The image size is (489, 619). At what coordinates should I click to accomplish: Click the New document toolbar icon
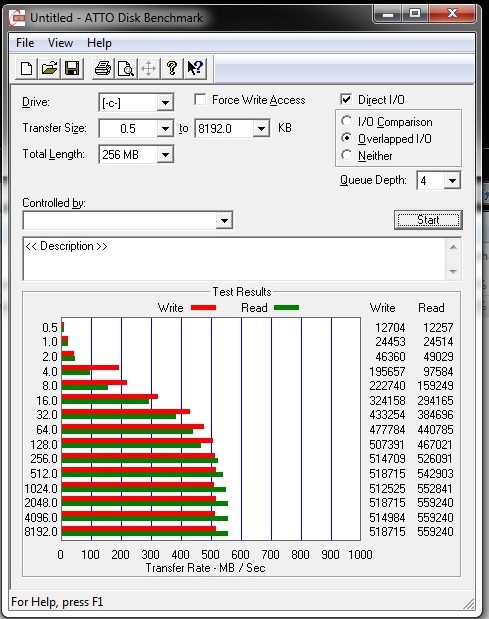pyautogui.click(x=26, y=68)
